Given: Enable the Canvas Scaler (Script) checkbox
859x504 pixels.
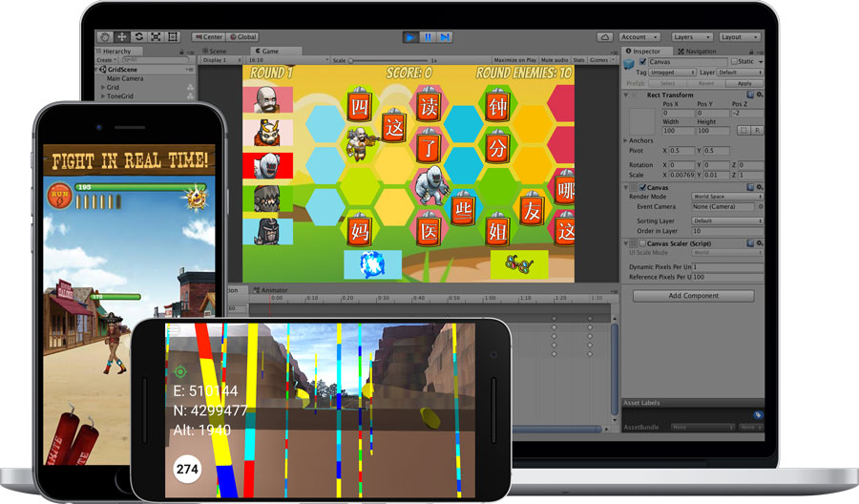Looking at the screenshot, I should tap(642, 243).
